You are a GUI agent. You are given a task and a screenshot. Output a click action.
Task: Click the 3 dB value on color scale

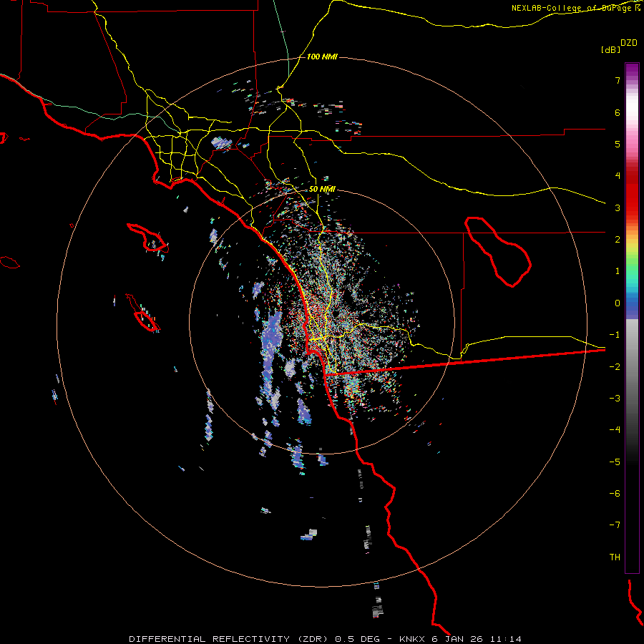pos(618,208)
